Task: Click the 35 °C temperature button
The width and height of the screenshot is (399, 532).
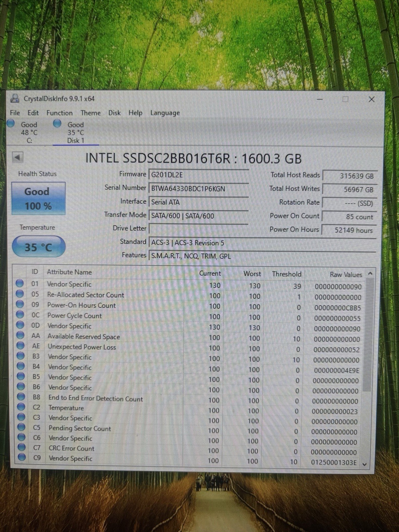Action: tap(39, 247)
